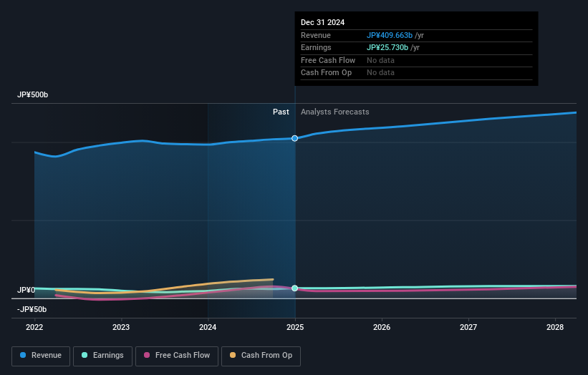Screen dimensions: 588x375
Task: Click the Dec 31 2024 tooltip date
Action: coord(322,22)
